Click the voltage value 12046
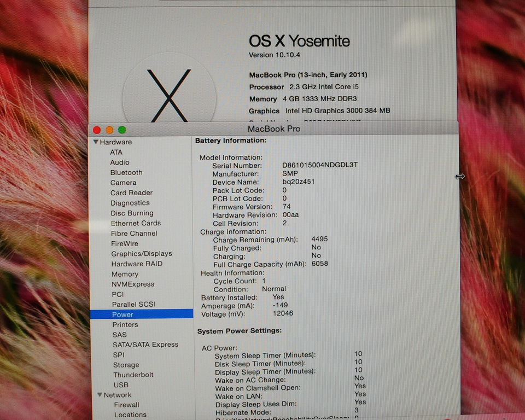The width and height of the screenshot is (525, 420). pos(283,313)
